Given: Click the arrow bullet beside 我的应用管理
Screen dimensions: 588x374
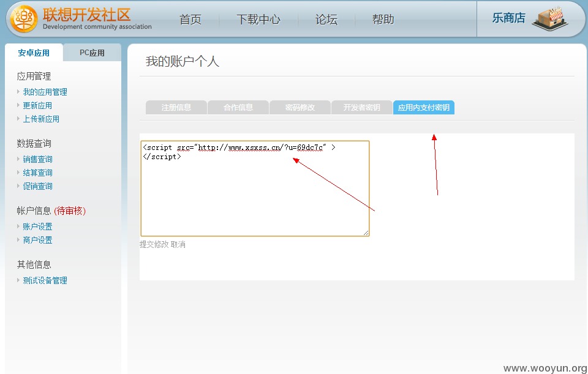Looking at the screenshot, I should [18, 91].
